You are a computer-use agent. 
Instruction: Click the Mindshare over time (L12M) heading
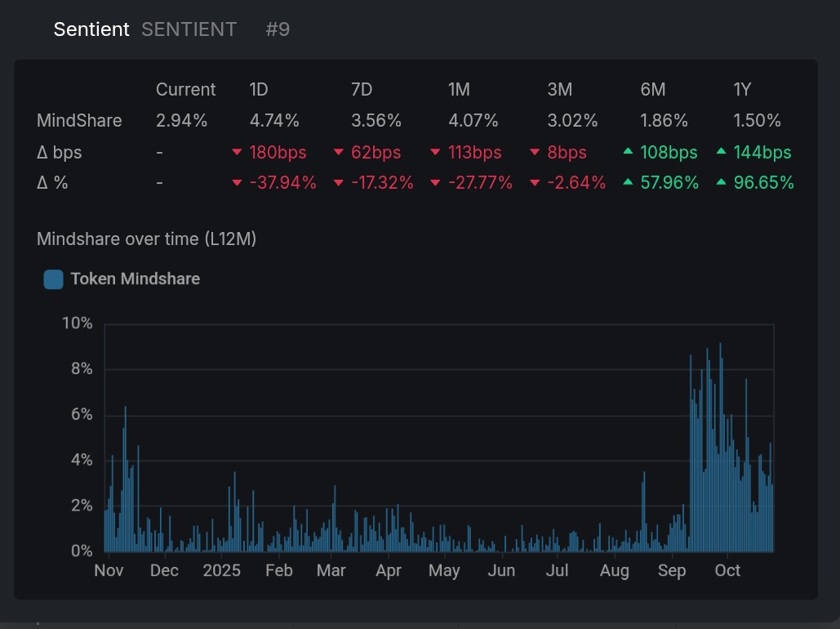tap(146, 239)
